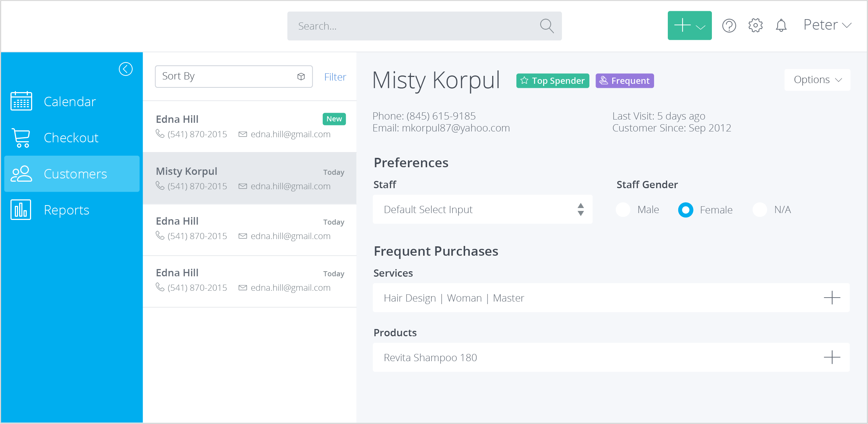Click the search magnifier icon
The image size is (868, 424).
(547, 26)
